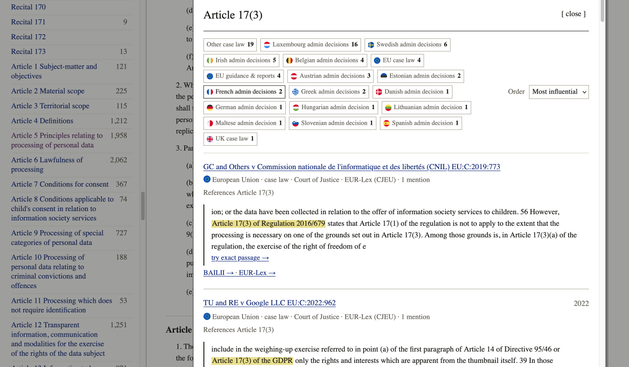Open the BAILII source link

click(x=218, y=273)
